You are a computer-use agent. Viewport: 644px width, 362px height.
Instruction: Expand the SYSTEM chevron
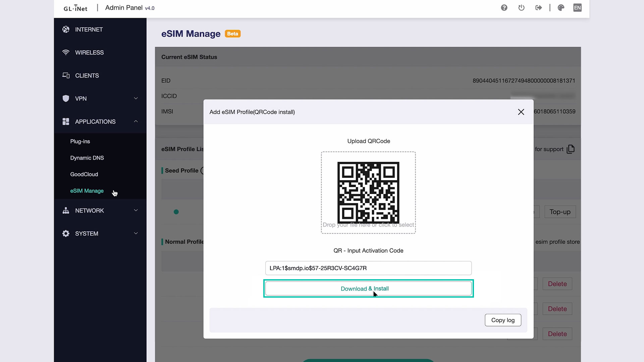136,233
